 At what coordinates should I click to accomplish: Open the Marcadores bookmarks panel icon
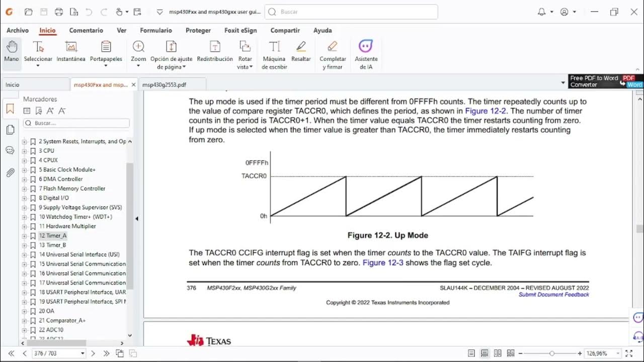(x=10, y=109)
